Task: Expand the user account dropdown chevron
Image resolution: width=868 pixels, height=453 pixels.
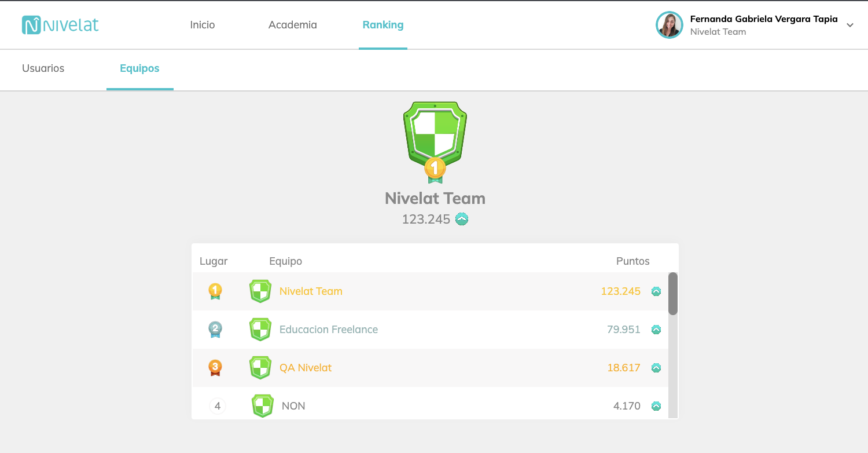Action: click(850, 25)
